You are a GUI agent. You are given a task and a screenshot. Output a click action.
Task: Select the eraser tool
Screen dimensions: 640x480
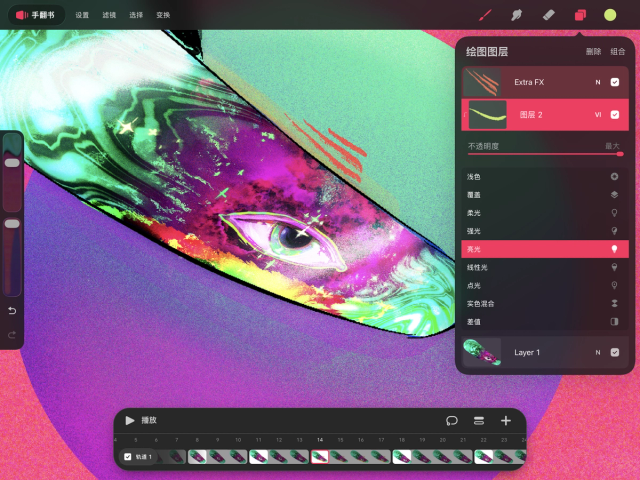point(548,15)
